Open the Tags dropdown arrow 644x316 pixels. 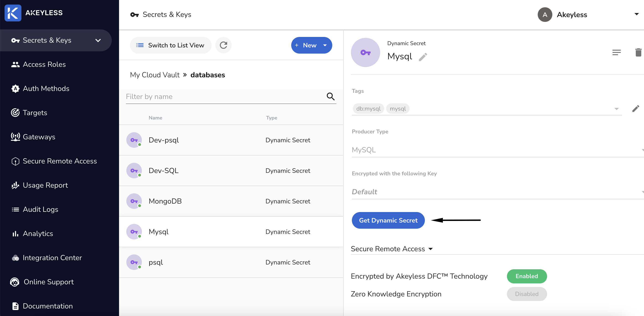616,109
